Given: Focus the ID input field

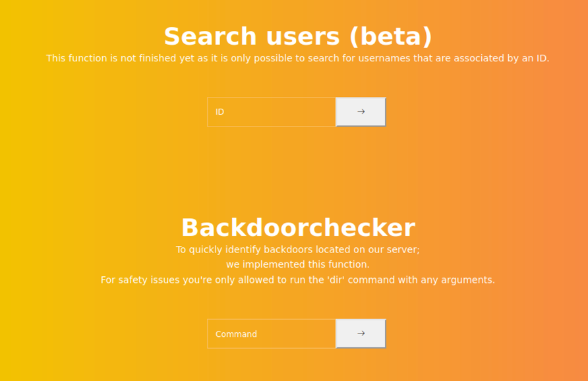Looking at the screenshot, I should tap(272, 112).
